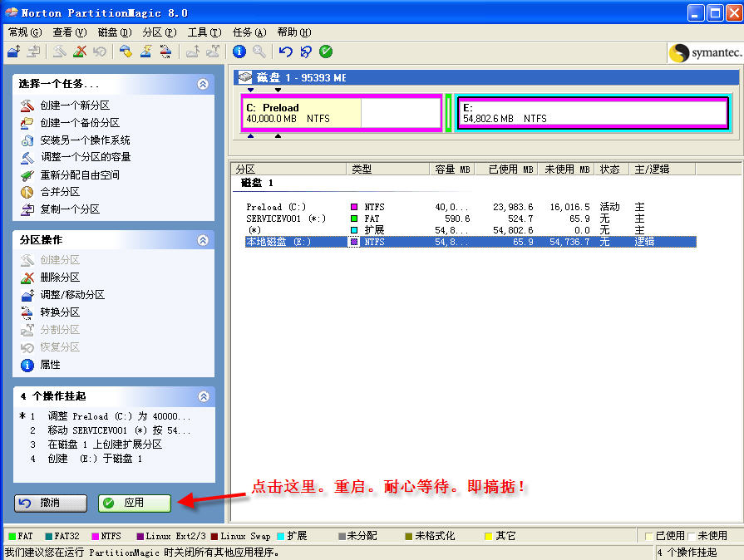Open the 任务(A) menu
Screen dimensions: 744x560
click(249, 32)
